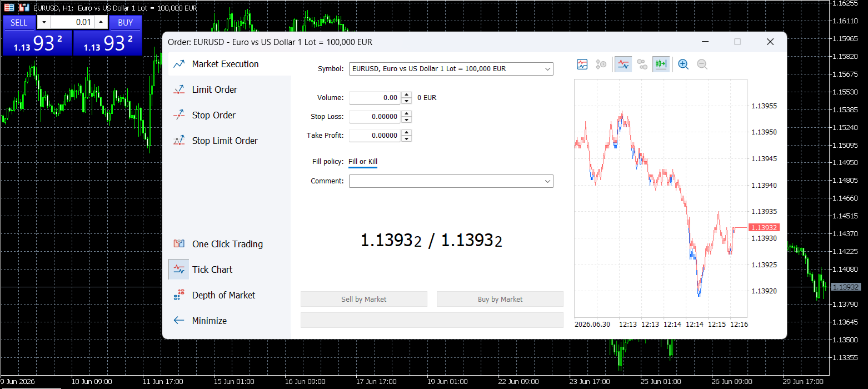Decrease Volume with the down arrow
The image size is (868, 389).
click(x=407, y=101)
